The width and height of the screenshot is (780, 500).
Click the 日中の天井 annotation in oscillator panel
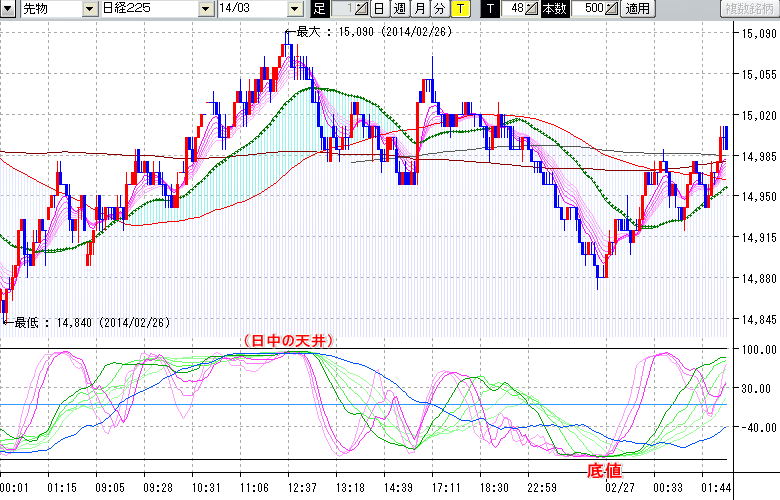[285, 340]
